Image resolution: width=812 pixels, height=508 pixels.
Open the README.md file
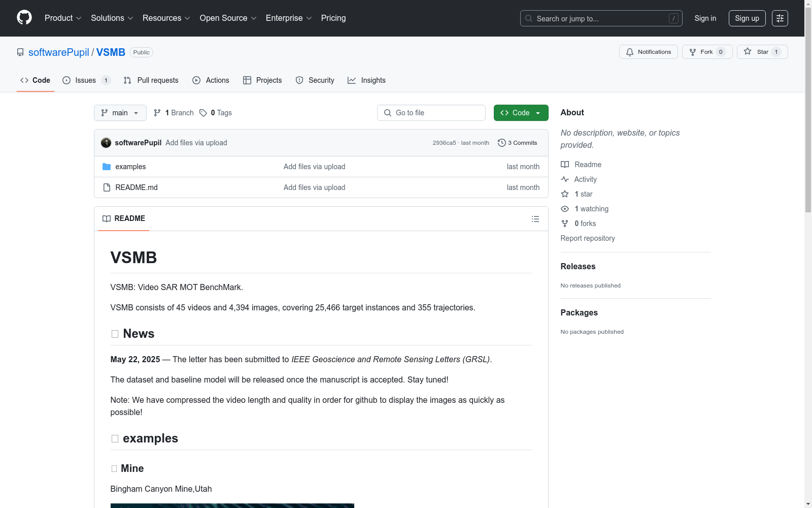point(137,187)
